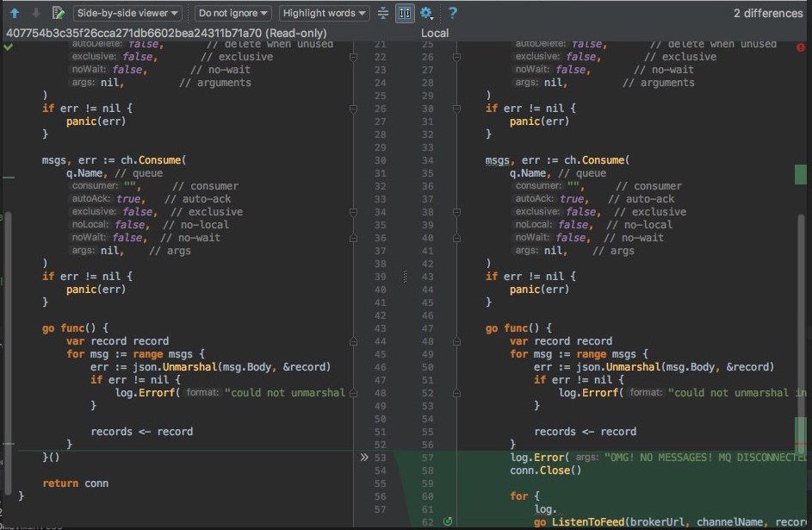812x530 pixels.
Task: Apply change using the double-chevron at line 53
Action: pos(364,457)
